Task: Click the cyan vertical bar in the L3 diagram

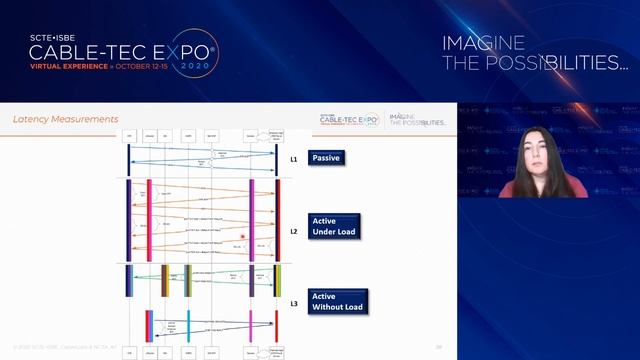Action: pos(188,326)
